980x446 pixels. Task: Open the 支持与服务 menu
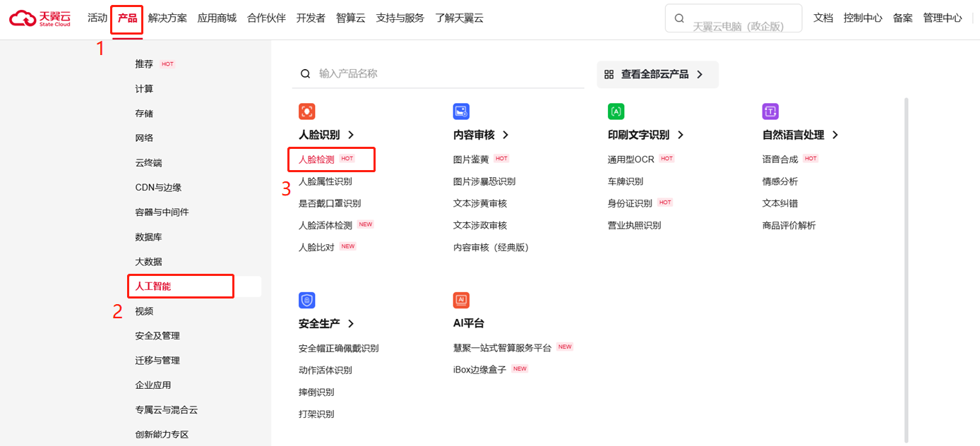(400, 18)
